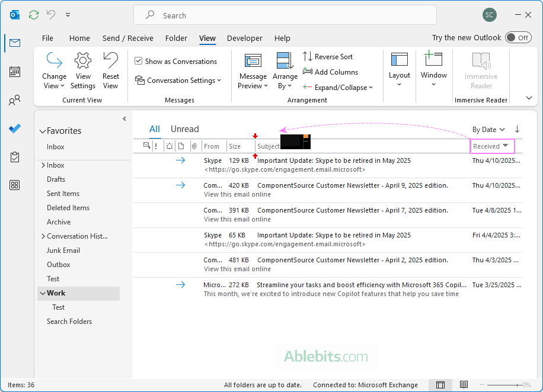The image size is (543, 392).
Task: Click Reset View icon
Action: pos(110,70)
